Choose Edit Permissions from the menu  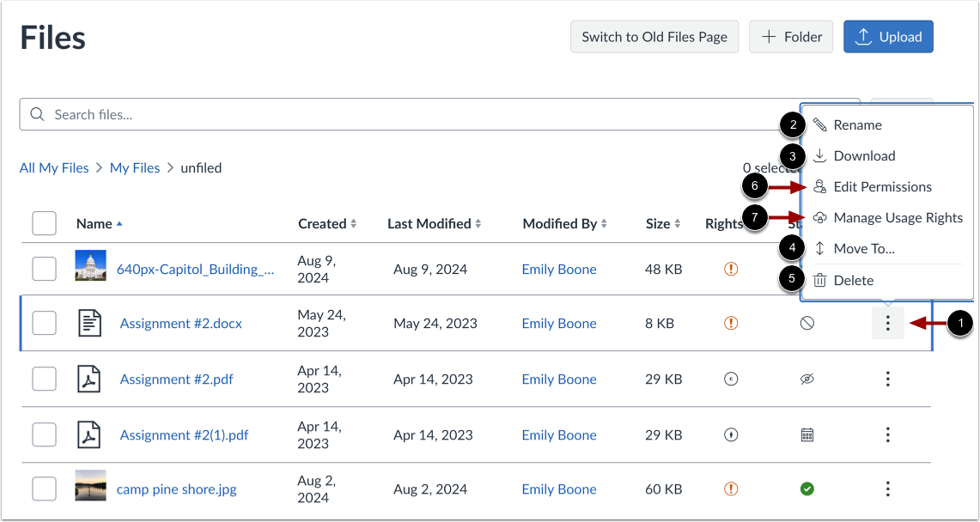click(882, 187)
